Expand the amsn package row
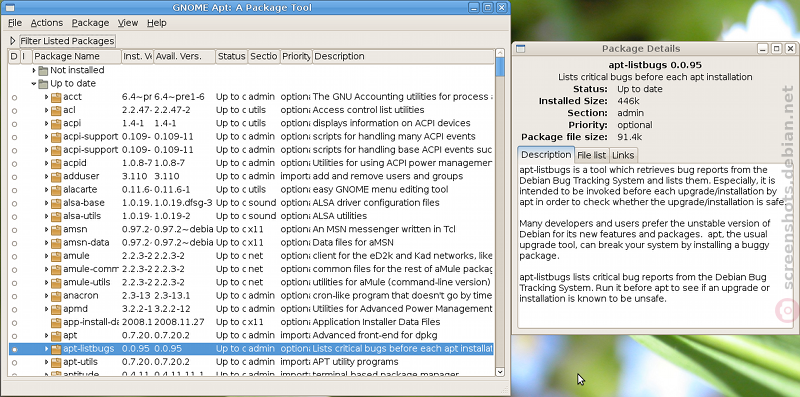The image size is (800, 397). click(46, 229)
